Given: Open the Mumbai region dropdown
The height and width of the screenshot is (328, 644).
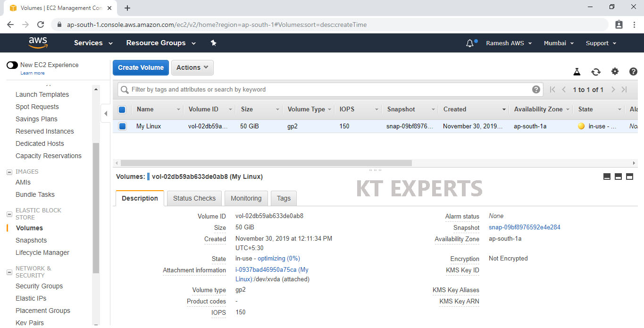Looking at the screenshot, I should click(x=559, y=43).
